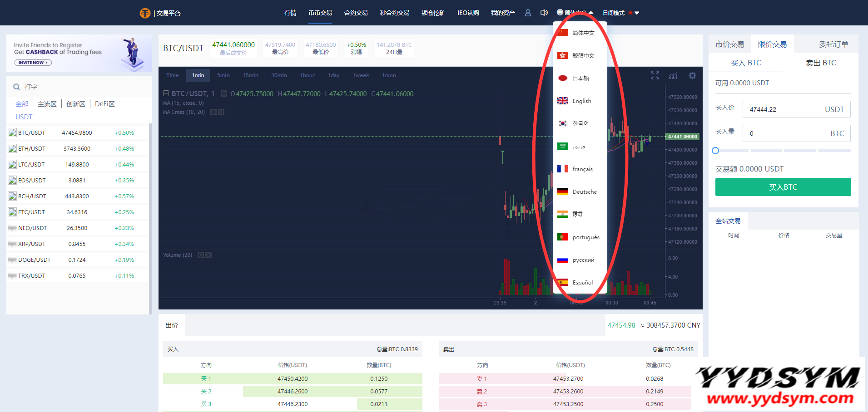Click the platform logo icon
The height and width of the screenshot is (412, 868).
145,13
